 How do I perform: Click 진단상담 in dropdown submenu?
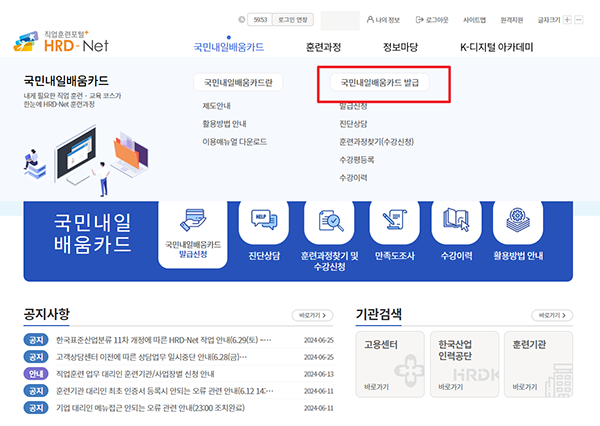point(353,124)
